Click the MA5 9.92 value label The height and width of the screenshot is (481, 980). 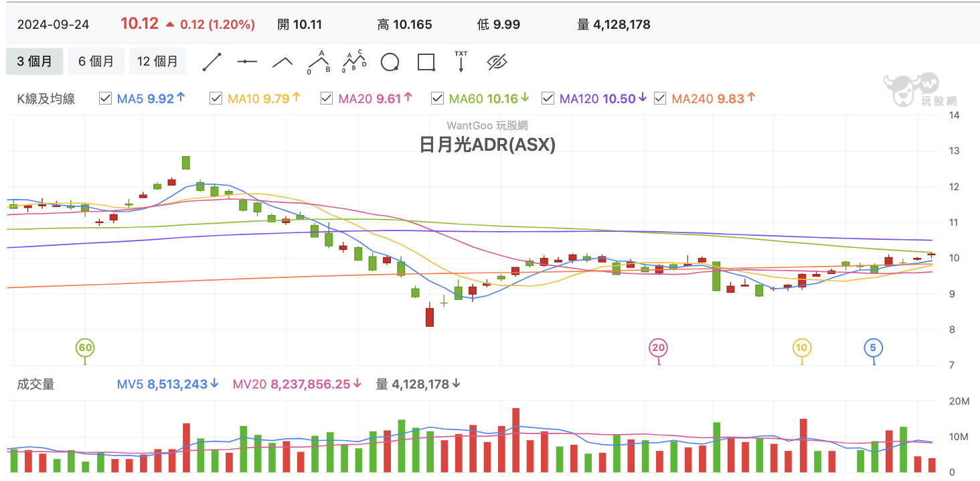[x=151, y=98]
